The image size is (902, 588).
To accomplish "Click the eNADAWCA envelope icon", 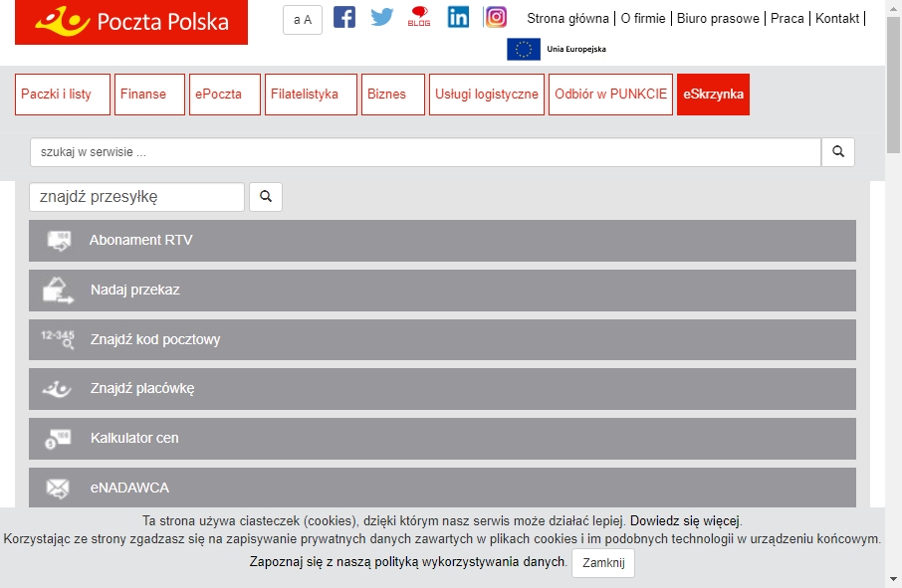I will coord(58,489).
